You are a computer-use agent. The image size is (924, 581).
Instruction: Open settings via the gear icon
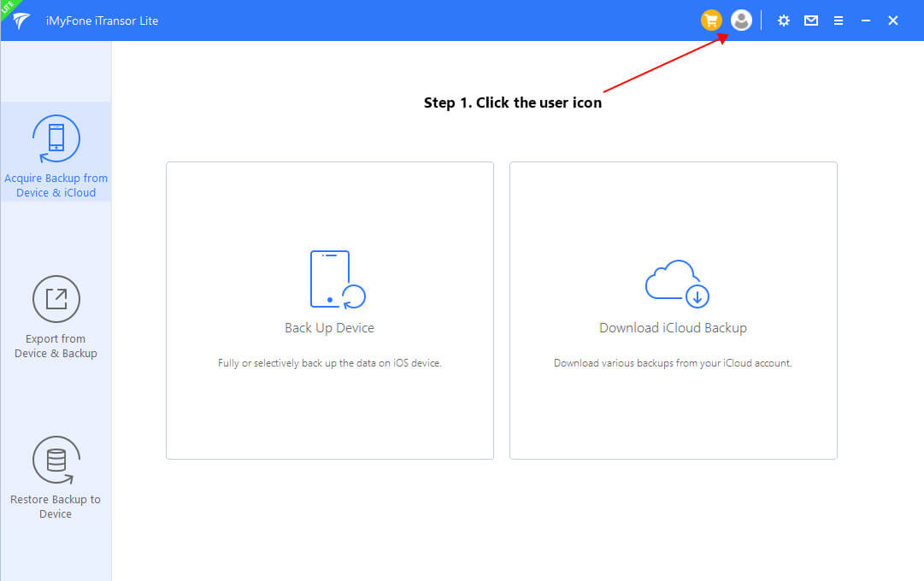[x=783, y=21]
